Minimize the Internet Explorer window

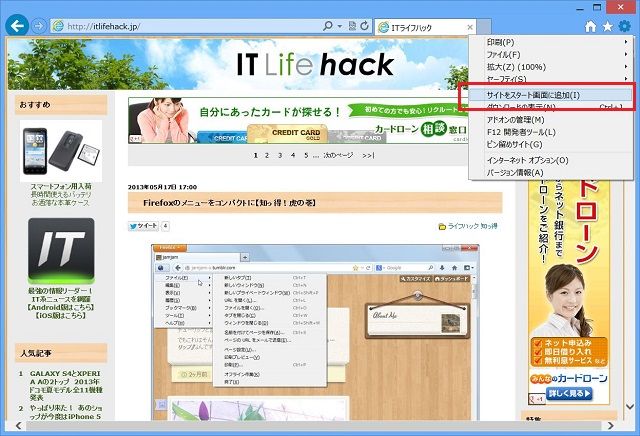[579, 8]
